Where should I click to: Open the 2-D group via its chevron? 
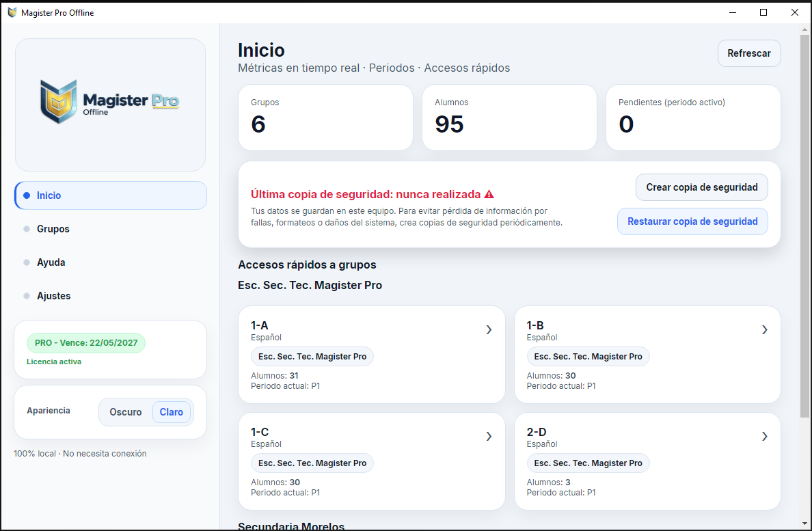point(764,436)
